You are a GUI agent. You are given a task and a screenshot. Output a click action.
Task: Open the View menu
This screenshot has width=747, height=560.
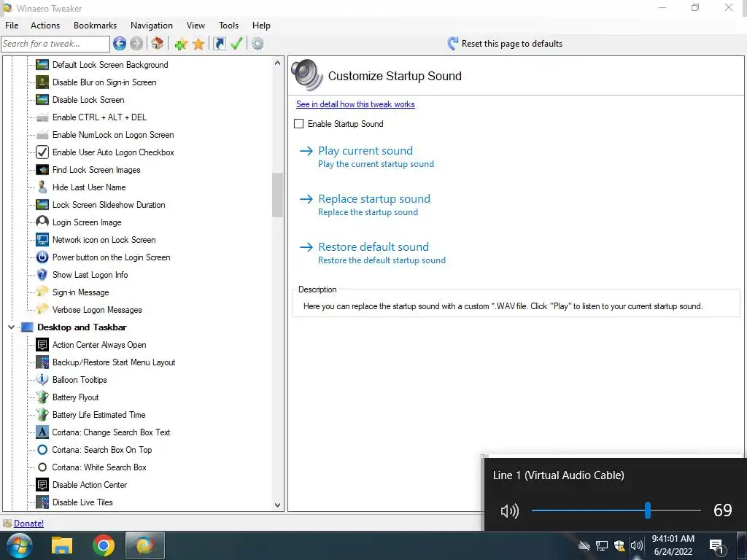coord(196,26)
